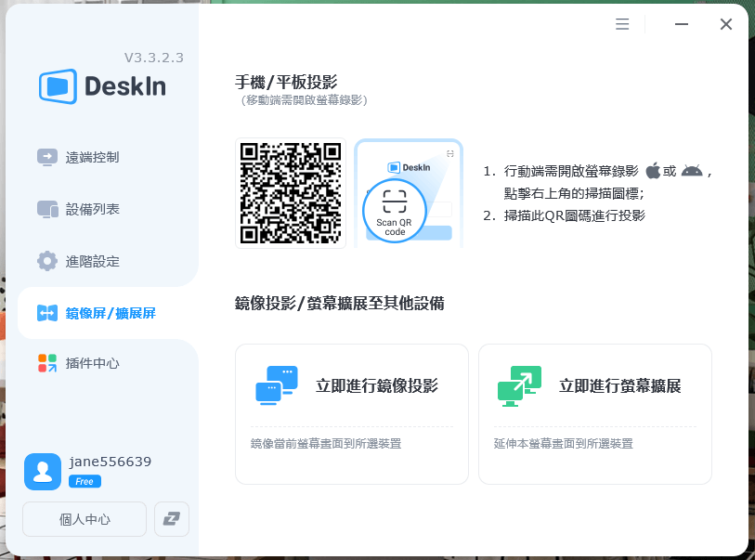Viewport: 755px width, 560px height.
Task: Click the QR code for phone projection
Action: (288, 192)
